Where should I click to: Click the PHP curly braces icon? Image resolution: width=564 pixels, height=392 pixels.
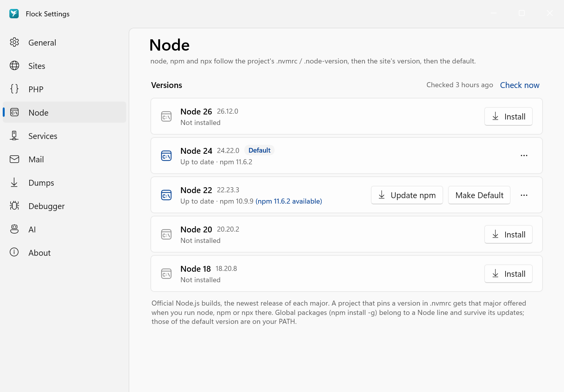pos(14,89)
